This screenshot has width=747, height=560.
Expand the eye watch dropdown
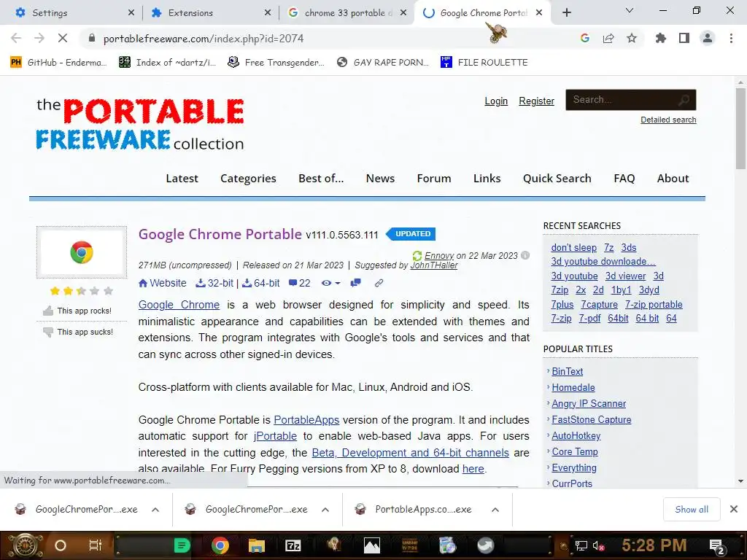click(x=330, y=284)
